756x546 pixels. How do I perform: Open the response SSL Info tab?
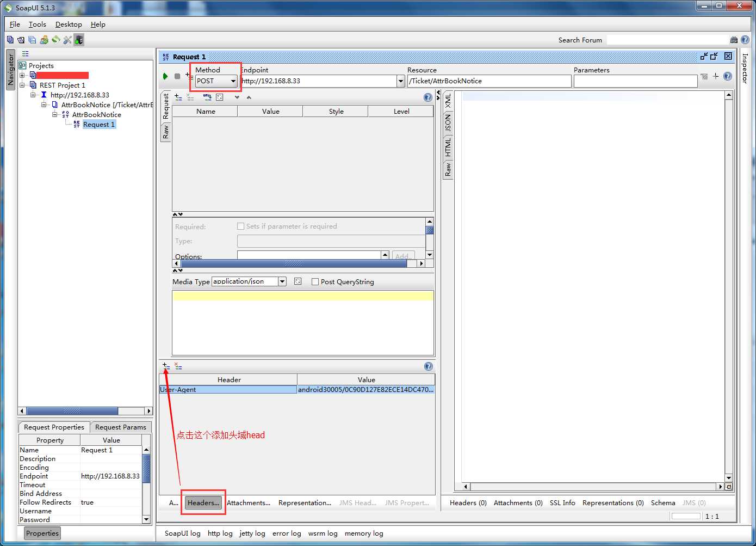tap(562, 502)
